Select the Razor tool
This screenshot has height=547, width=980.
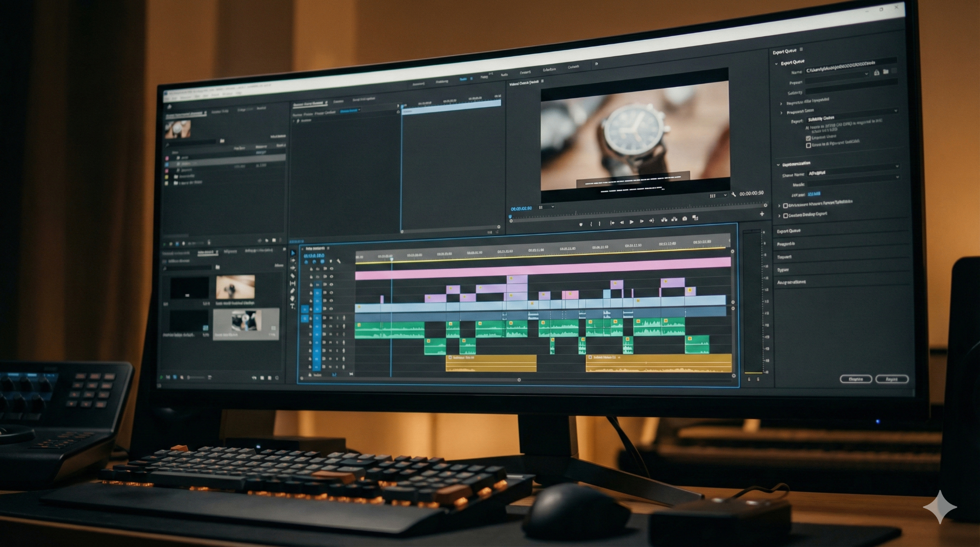(293, 276)
